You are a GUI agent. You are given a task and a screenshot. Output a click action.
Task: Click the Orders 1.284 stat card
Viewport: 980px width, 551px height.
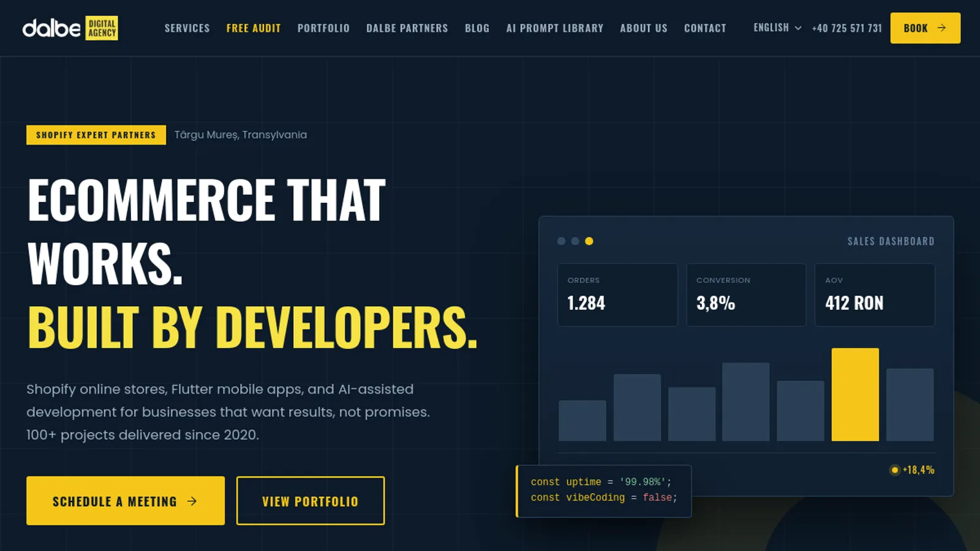(x=617, y=295)
